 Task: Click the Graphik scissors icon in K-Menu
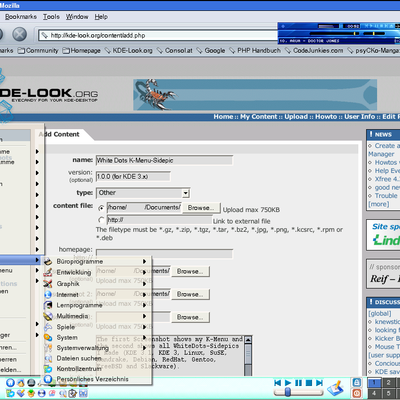click(x=48, y=284)
